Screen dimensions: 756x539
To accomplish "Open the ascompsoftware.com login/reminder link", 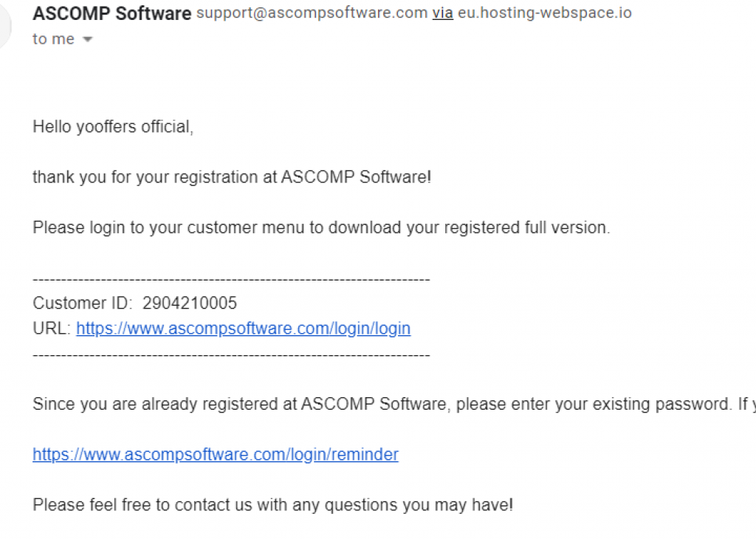I will point(216,455).
